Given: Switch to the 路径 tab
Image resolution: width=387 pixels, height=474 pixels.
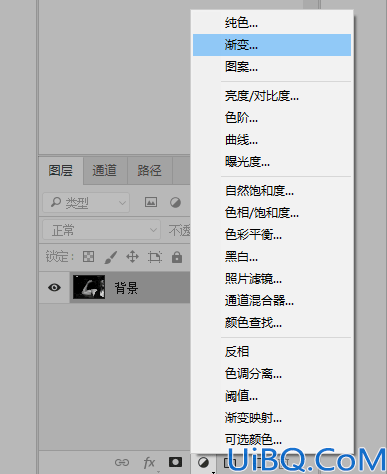Looking at the screenshot, I should coord(150,171).
